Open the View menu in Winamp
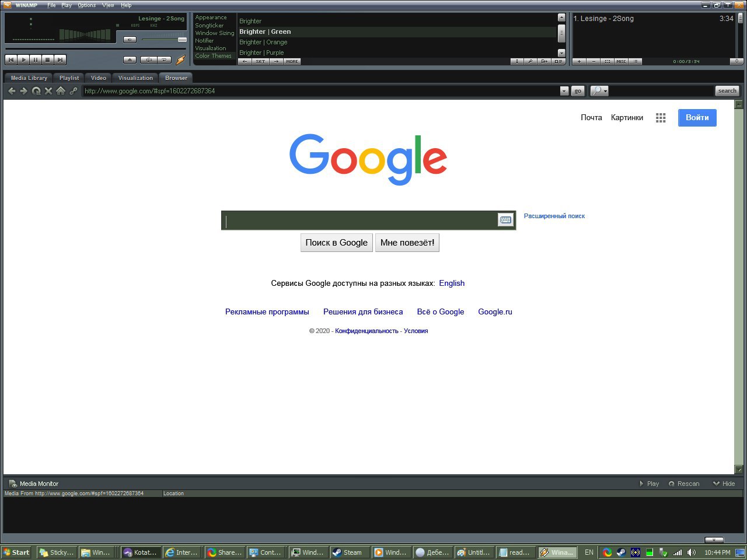Image resolution: width=747 pixels, height=560 pixels. click(x=108, y=5)
